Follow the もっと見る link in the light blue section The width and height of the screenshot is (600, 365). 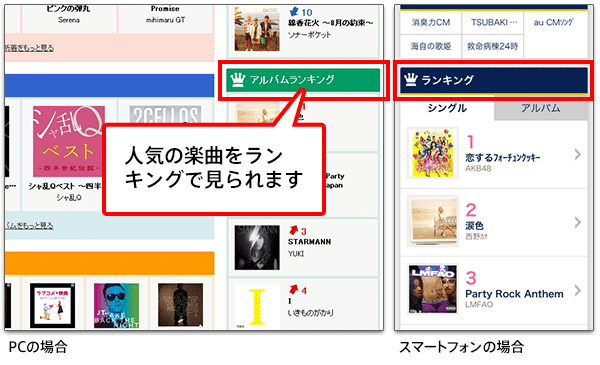coord(29,226)
